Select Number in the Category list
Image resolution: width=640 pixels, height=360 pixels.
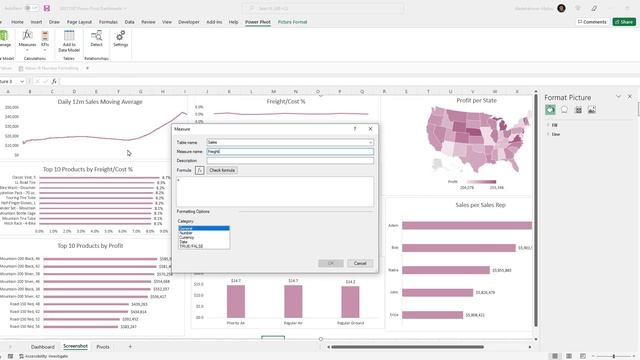204,233
